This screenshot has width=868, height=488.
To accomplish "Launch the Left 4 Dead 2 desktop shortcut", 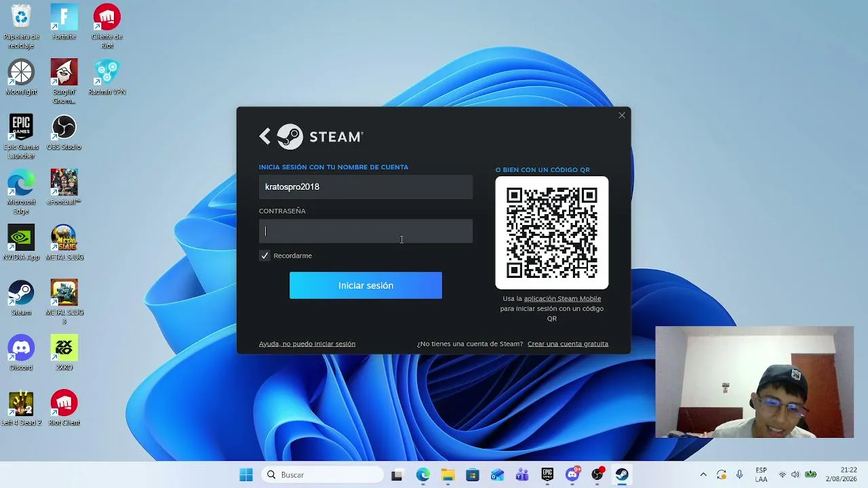I will point(21,408).
